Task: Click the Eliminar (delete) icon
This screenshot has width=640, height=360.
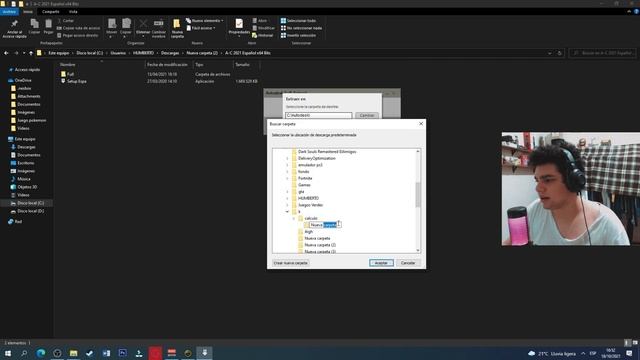Action: pos(143,28)
